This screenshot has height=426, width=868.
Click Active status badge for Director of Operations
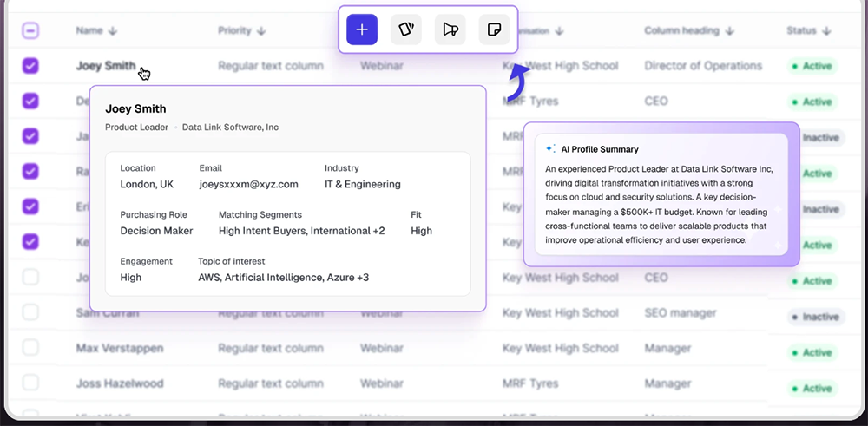click(x=811, y=66)
